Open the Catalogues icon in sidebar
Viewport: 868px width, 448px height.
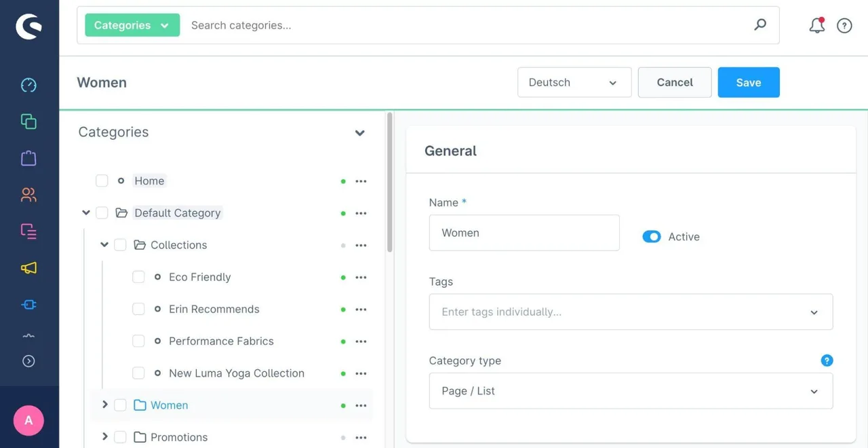(x=28, y=122)
